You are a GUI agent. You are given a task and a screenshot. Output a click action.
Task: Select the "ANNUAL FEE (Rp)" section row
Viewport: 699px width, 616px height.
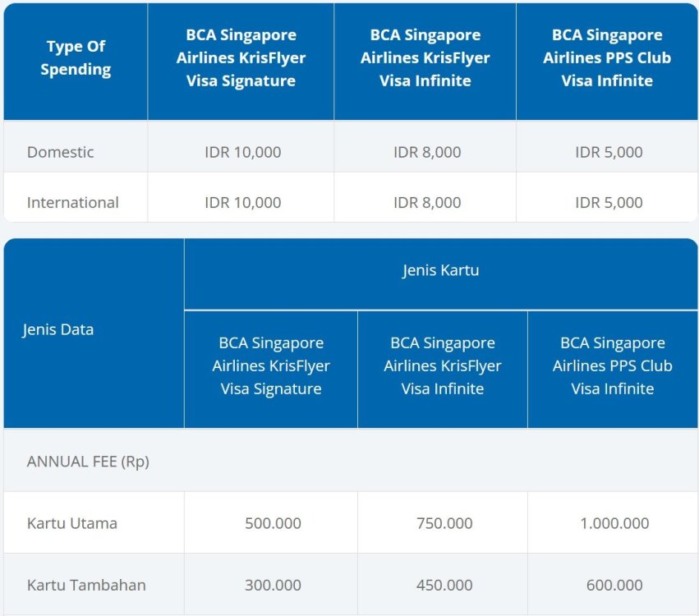click(88, 462)
